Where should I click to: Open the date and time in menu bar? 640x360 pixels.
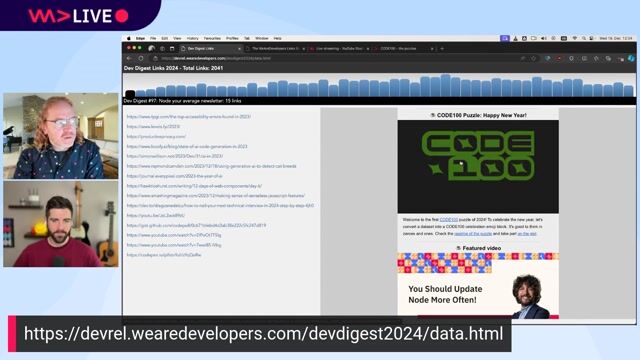(x=616, y=38)
